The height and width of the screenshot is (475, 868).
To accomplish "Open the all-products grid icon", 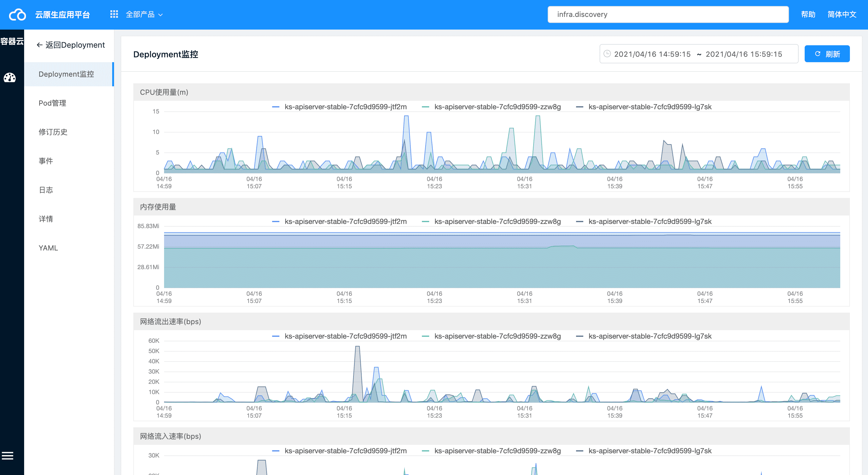I will click(x=114, y=14).
